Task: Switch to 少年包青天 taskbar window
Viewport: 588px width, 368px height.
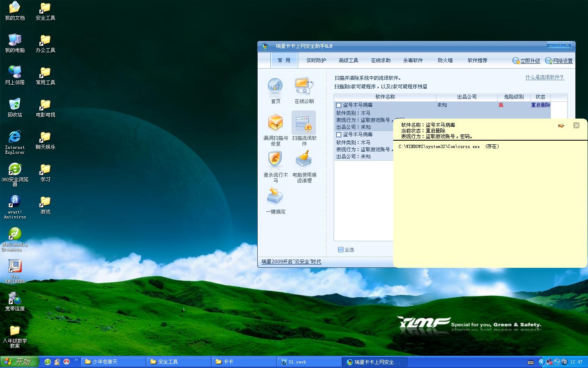Action: [x=114, y=362]
